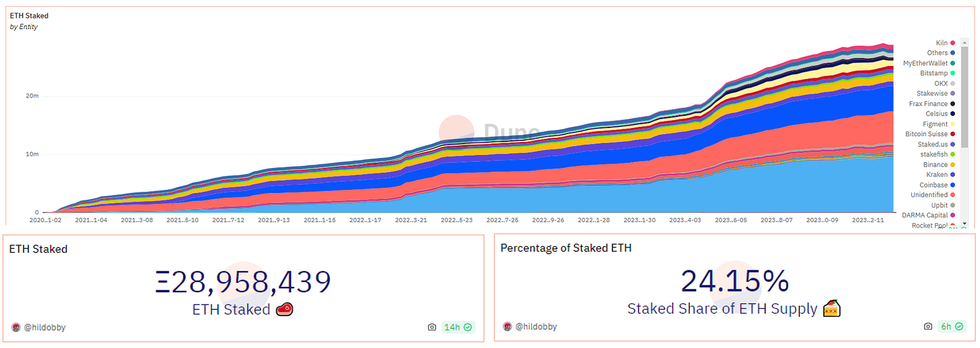
Task: Click the legend scroll down arrow
Action: click(x=965, y=224)
